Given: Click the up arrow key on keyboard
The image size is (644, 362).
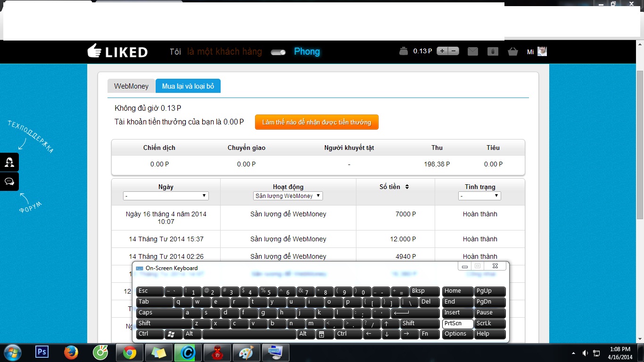Looking at the screenshot, I should tap(390, 324).
